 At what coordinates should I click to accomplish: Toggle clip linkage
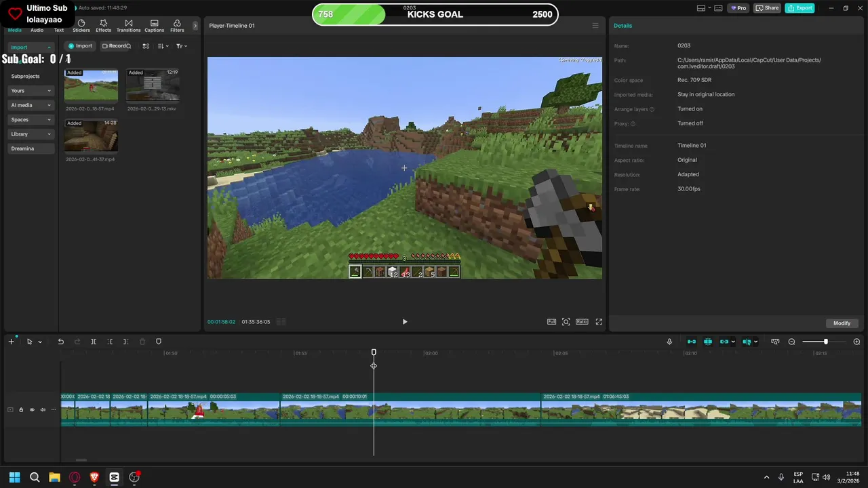[x=724, y=342]
